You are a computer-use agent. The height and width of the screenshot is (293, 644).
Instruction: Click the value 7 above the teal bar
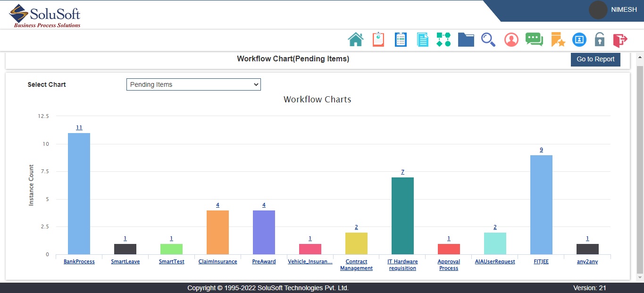(402, 172)
